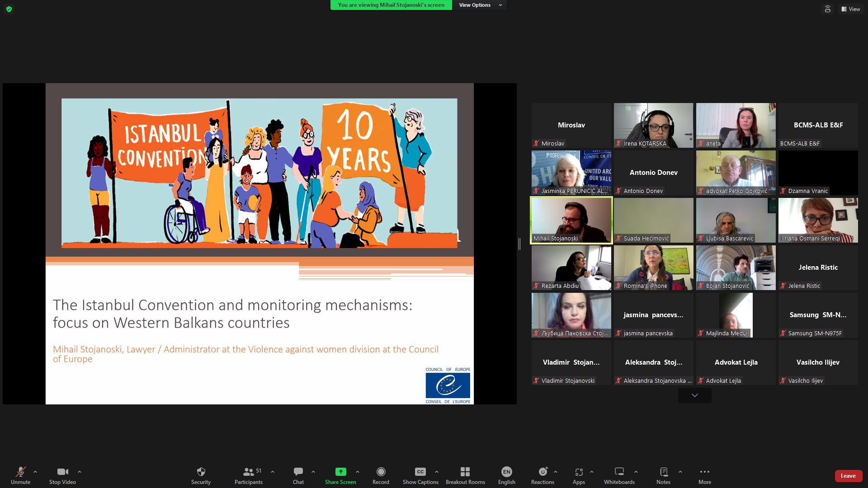Open the Security shield icon
Screen dimensions: 868x488
201,472
